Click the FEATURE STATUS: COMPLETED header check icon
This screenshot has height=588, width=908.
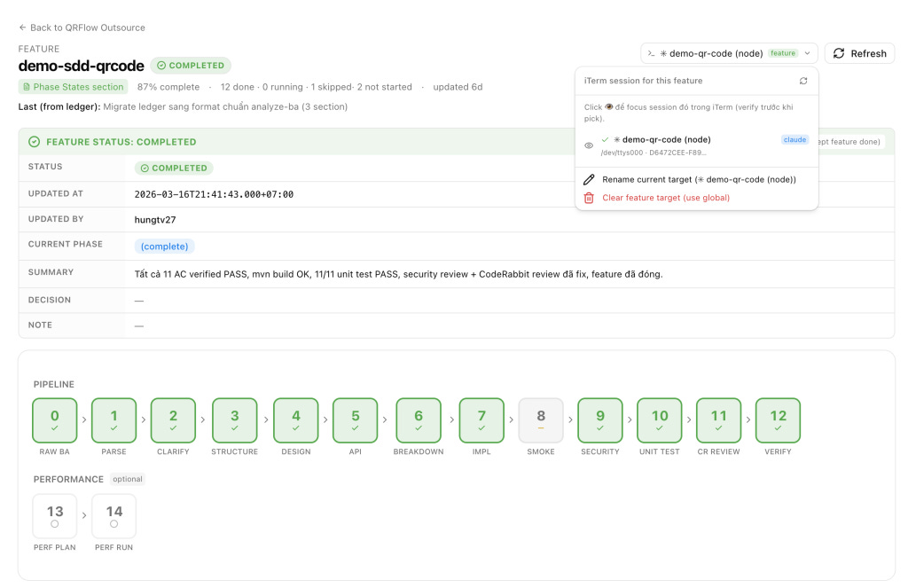(x=35, y=142)
